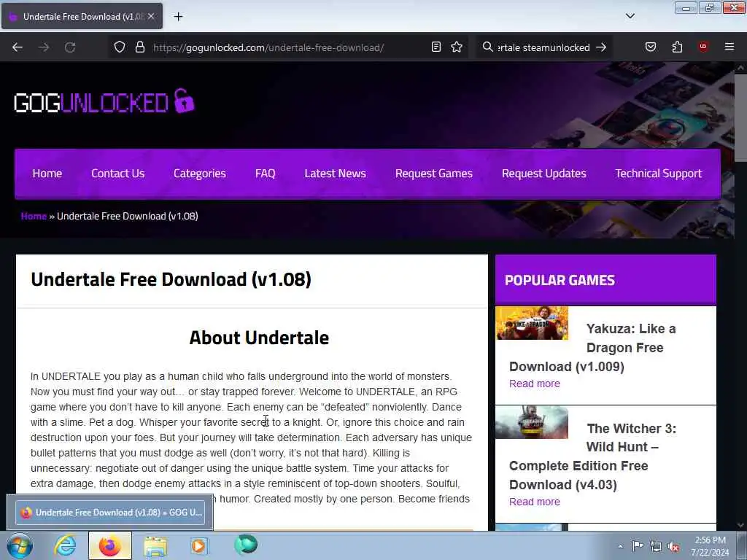Toggle reader view icon
Screen dimensions: 747x560
pos(436,47)
